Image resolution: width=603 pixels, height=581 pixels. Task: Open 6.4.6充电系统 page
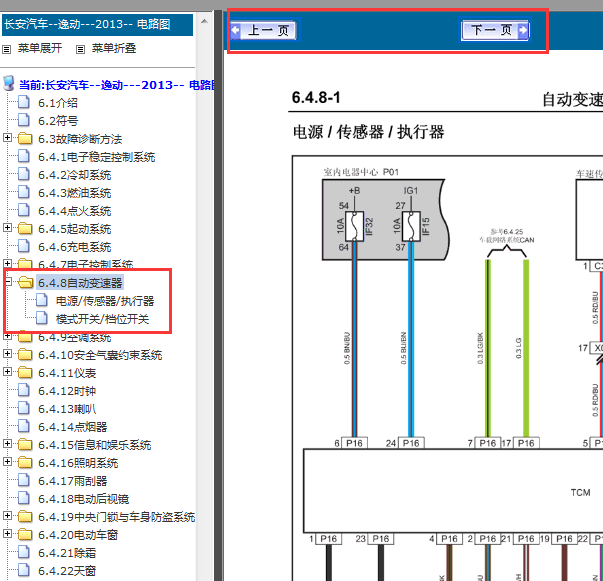[x=75, y=247]
